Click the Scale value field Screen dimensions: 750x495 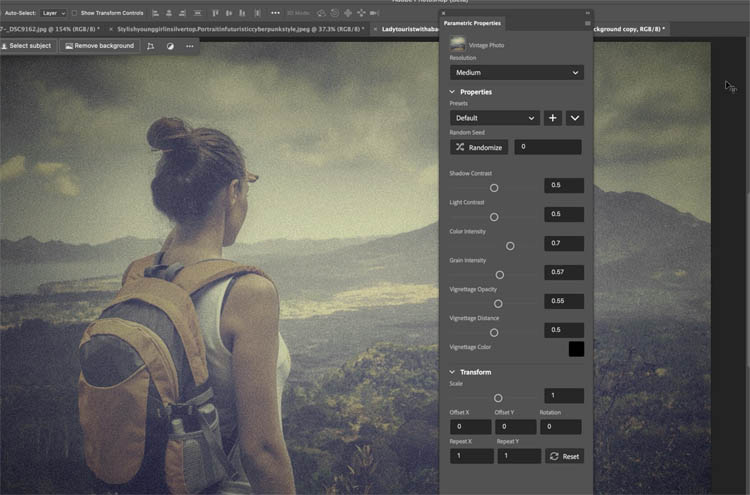pyautogui.click(x=564, y=396)
